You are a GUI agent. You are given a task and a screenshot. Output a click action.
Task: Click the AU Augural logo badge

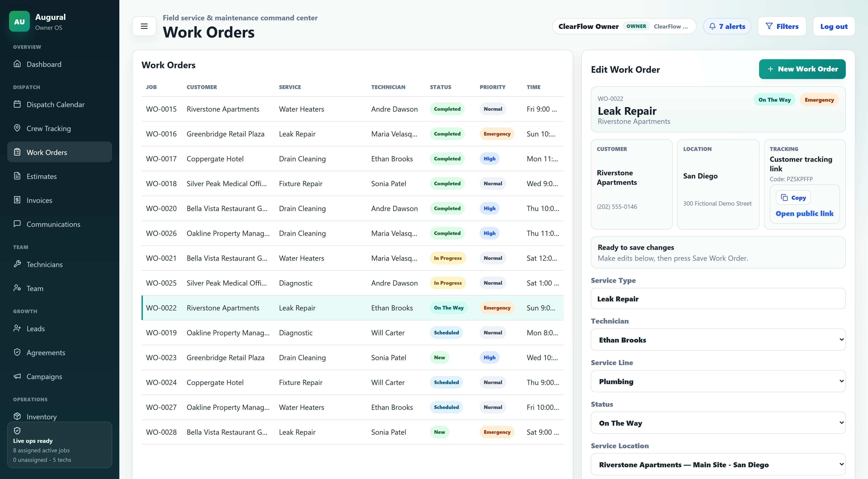[19, 21]
